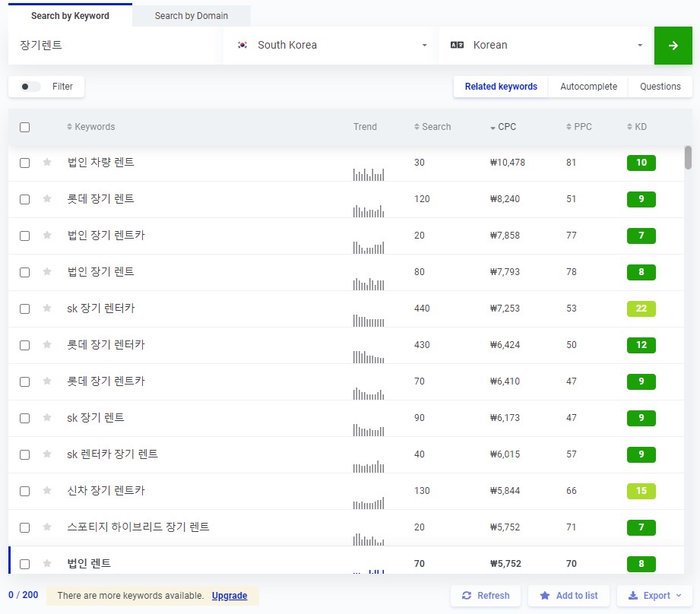Star the 롯데 장기 렌트카 keyword
This screenshot has height=614, width=700.
point(47,381)
